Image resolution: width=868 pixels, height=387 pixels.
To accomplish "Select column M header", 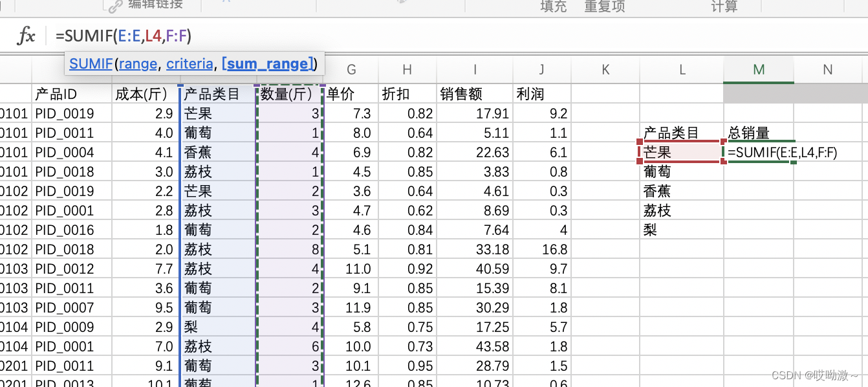I will (x=759, y=70).
